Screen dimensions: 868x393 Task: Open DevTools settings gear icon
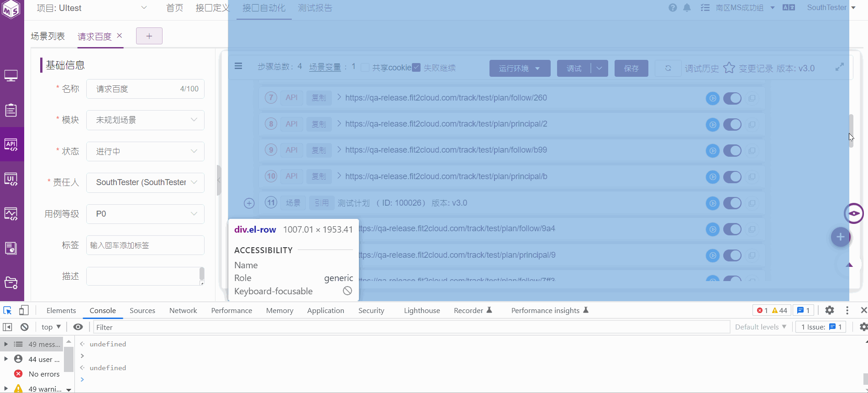point(830,310)
